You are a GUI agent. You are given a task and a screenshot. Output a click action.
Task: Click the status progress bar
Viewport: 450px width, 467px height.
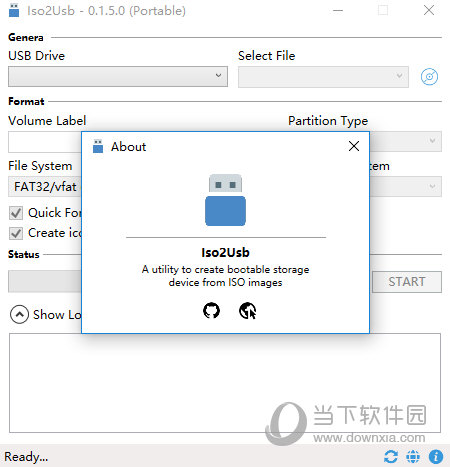coord(45,282)
